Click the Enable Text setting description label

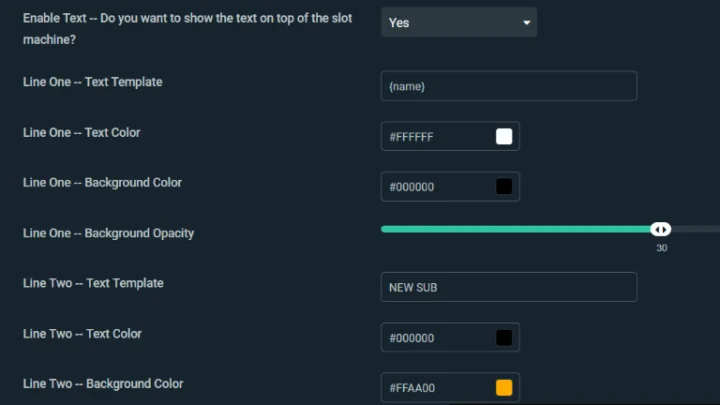pyautogui.click(x=187, y=29)
